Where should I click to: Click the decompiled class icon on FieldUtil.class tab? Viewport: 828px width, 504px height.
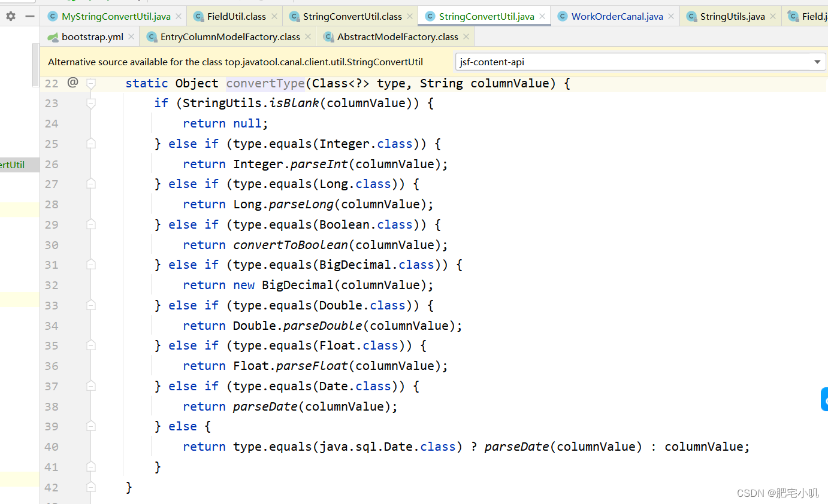199,17
